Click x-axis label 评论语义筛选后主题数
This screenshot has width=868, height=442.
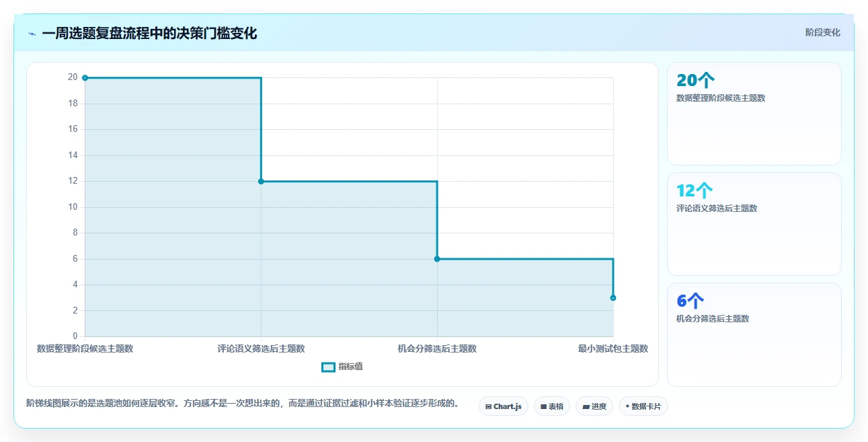[x=261, y=348]
